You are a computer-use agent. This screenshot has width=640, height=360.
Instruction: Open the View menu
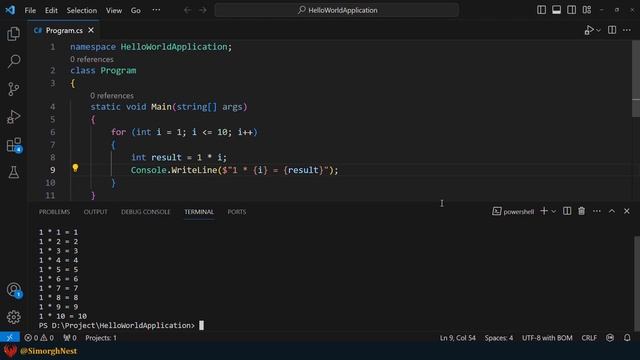pos(114,10)
